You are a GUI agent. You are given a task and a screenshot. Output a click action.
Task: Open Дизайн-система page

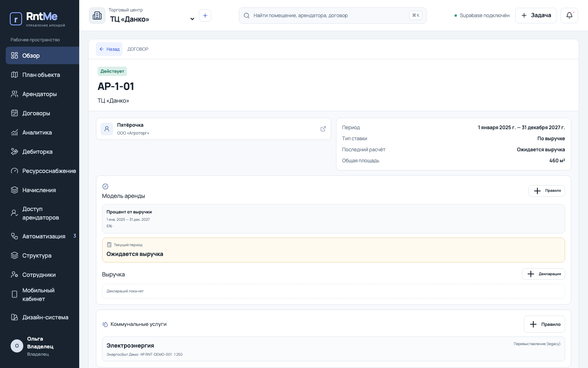(x=42, y=317)
